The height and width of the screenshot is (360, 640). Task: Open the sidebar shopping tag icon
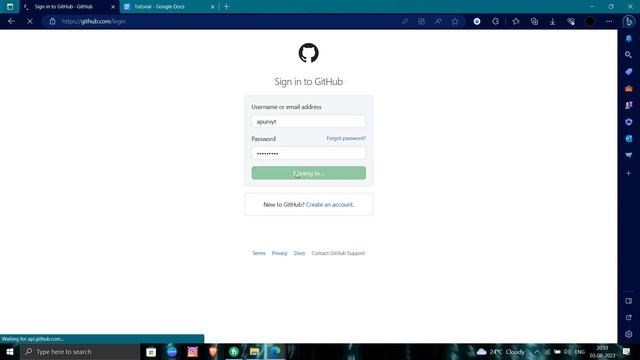[x=629, y=71]
